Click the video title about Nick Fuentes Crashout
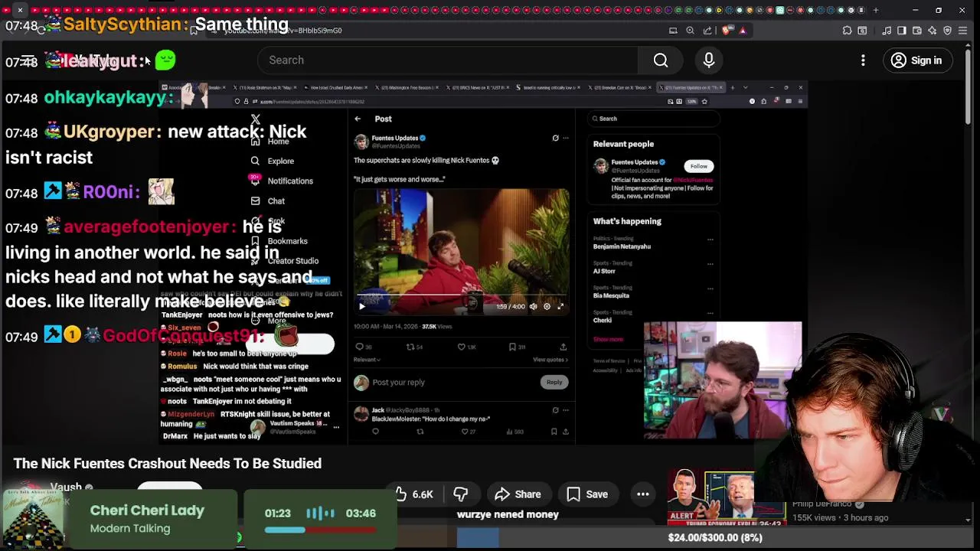The width and height of the screenshot is (980, 551). [x=168, y=464]
